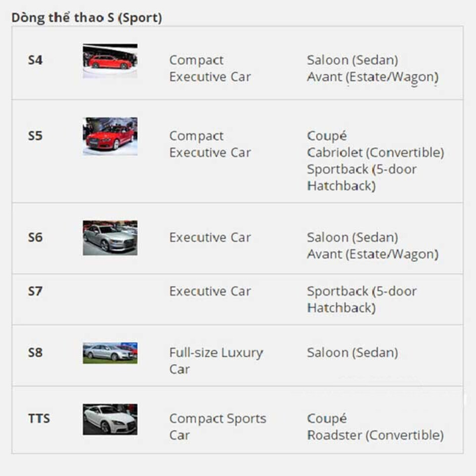Click the S4 model name
The width and height of the screenshot is (476, 476).
pos(35,60)
